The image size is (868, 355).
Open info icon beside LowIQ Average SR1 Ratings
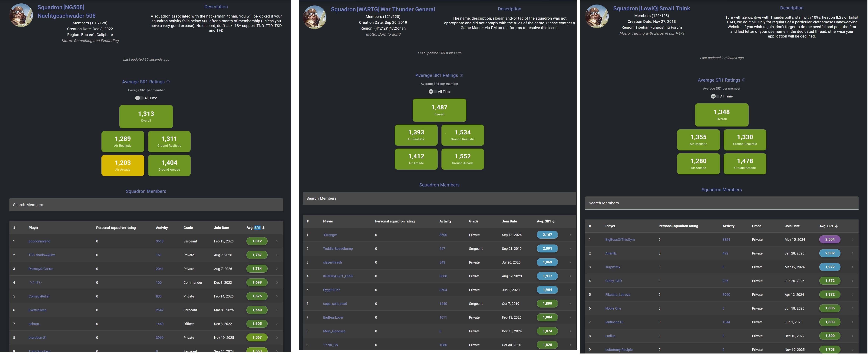pyautogui.click(x=744, y=80)
